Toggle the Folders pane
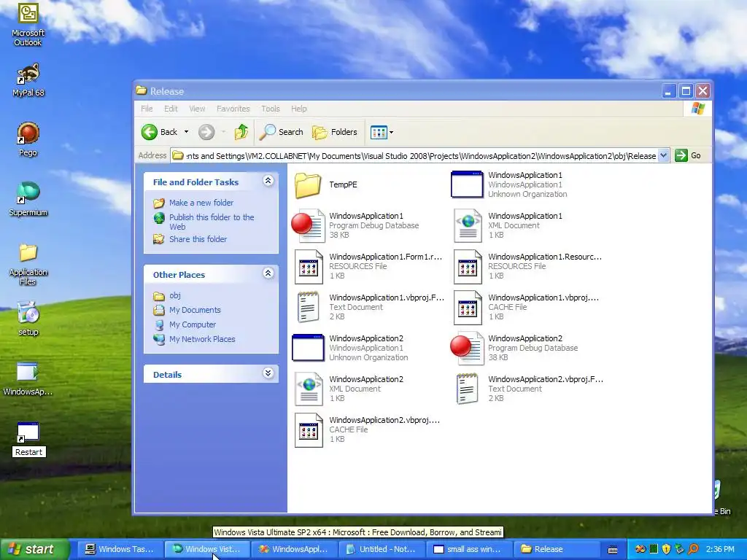 334,132
